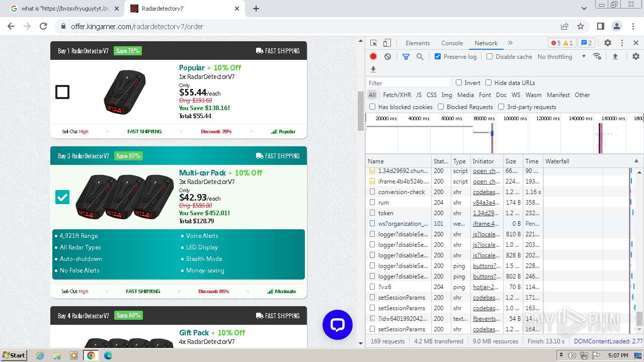Click the request list scrollbar thumb
The image size is (644, 362).
tap(639, 319)
